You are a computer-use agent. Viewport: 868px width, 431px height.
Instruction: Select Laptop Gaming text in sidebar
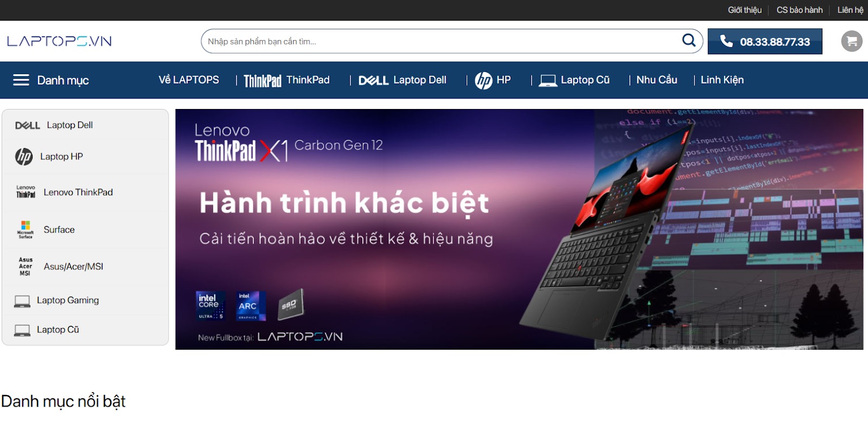[68, 300]
